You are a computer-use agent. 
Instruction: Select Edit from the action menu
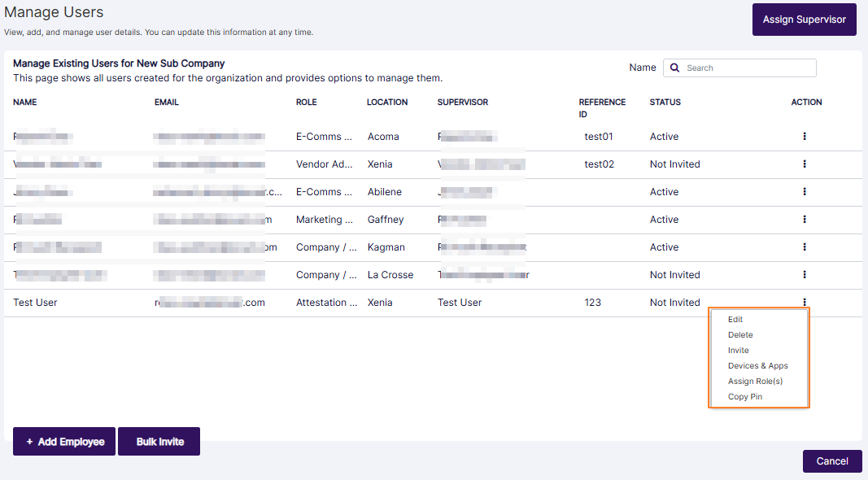(x=735, y=319)
